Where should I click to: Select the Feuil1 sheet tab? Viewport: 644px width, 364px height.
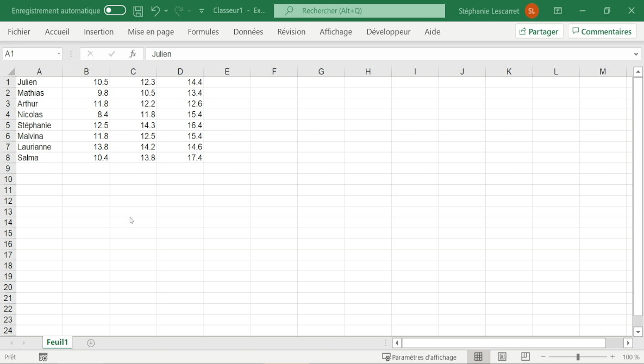[57, 342]
